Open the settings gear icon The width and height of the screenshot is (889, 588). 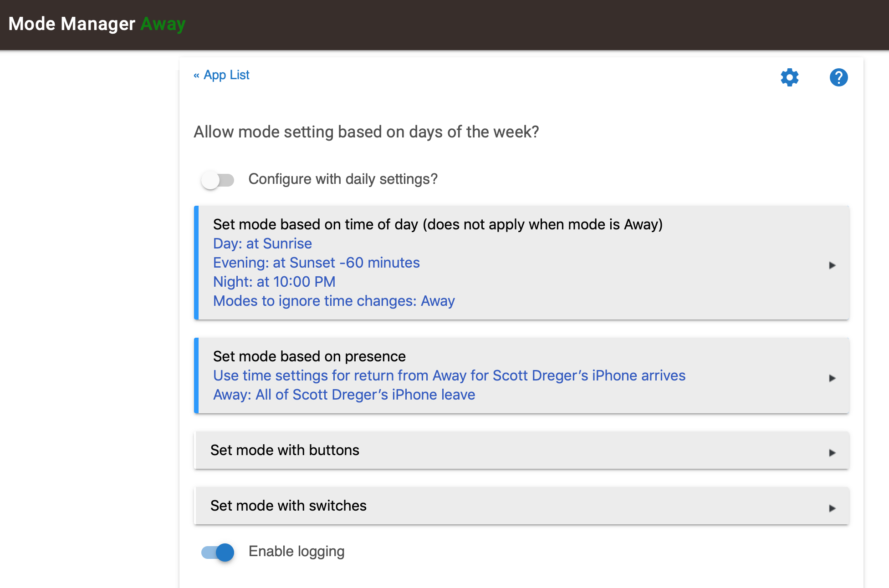[790, 77]
